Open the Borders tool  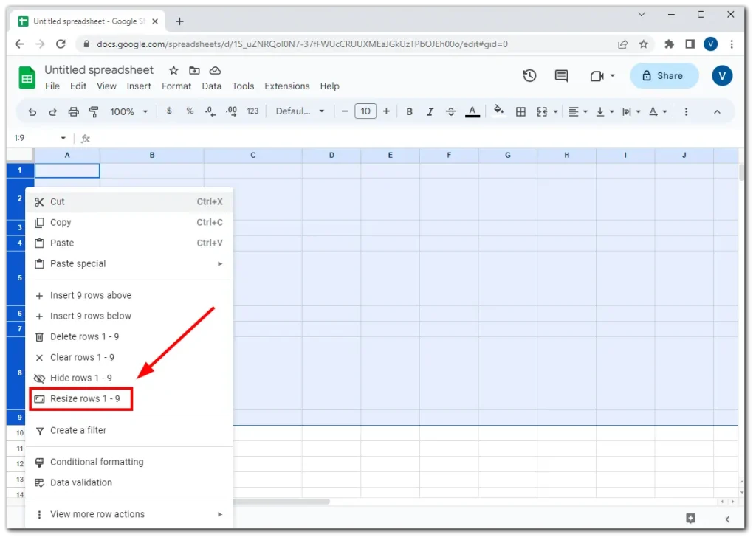coord(520,111)
